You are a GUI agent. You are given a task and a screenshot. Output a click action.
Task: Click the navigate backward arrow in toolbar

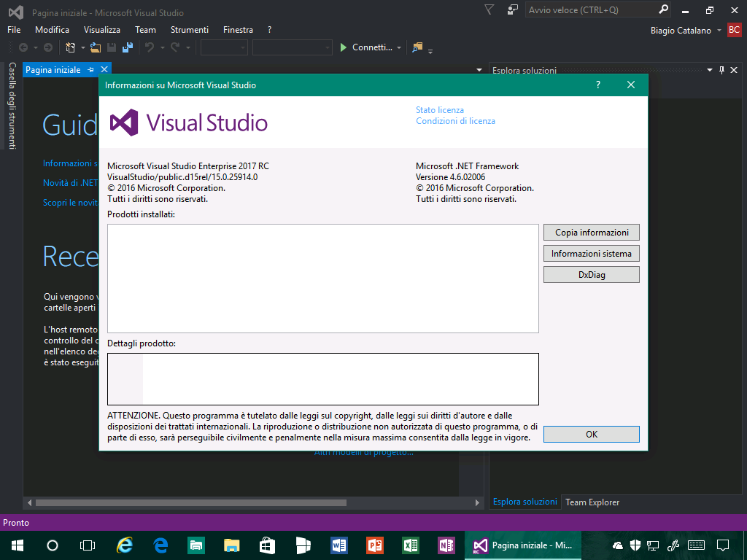pos(23,47)
